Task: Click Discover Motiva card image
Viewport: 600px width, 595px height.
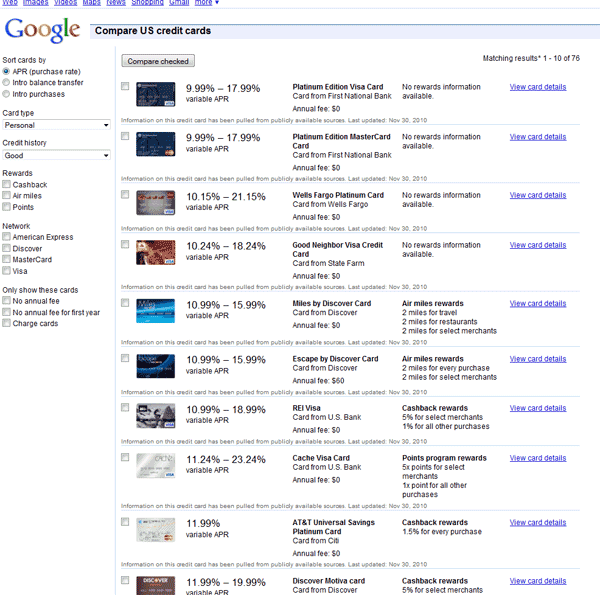Action: point(156,585)
